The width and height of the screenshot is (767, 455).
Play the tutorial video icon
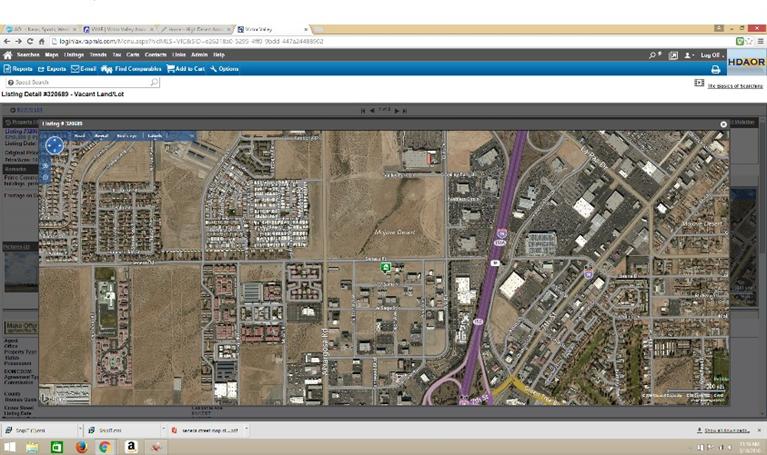click(699, 83)
